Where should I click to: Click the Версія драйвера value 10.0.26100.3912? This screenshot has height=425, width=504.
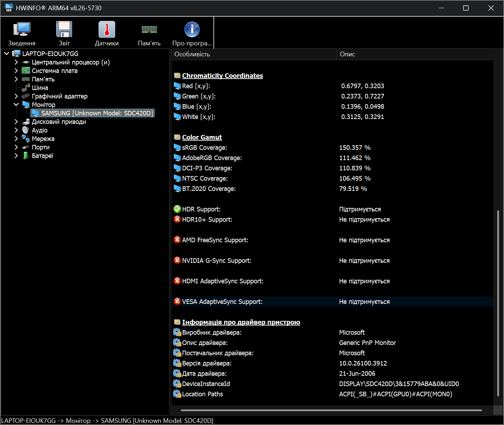coord(363,363)
